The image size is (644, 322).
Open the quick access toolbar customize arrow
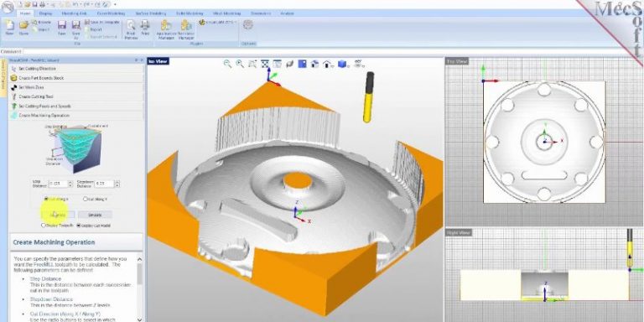tap(115, 4)
